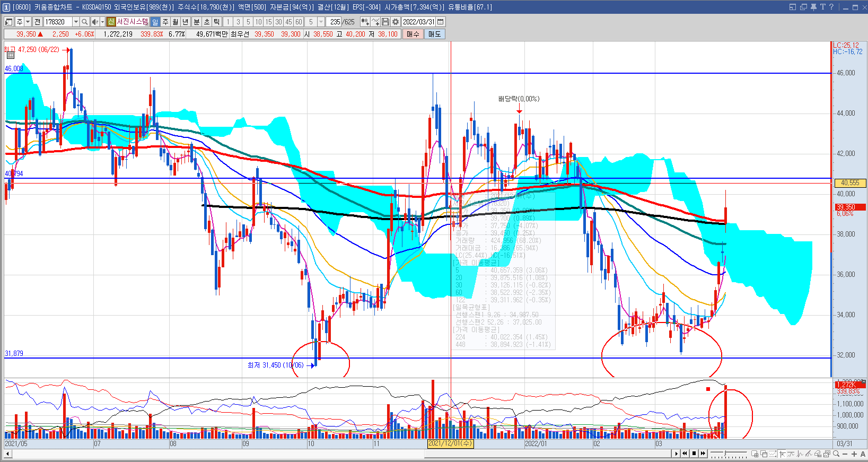Select the arrow cursor tool at bottom

pos(782,454)
